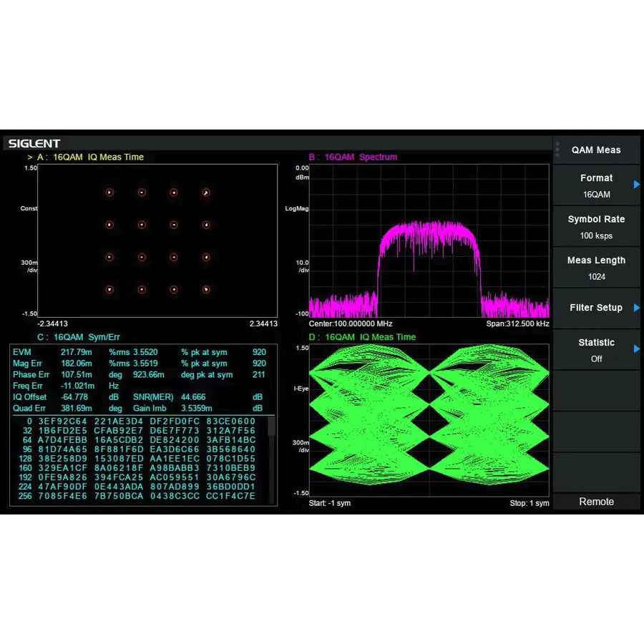The image size is (644, 644).
Task: Click the three-dot indicator beside QAM Meas
Action: tap(557, 149)
